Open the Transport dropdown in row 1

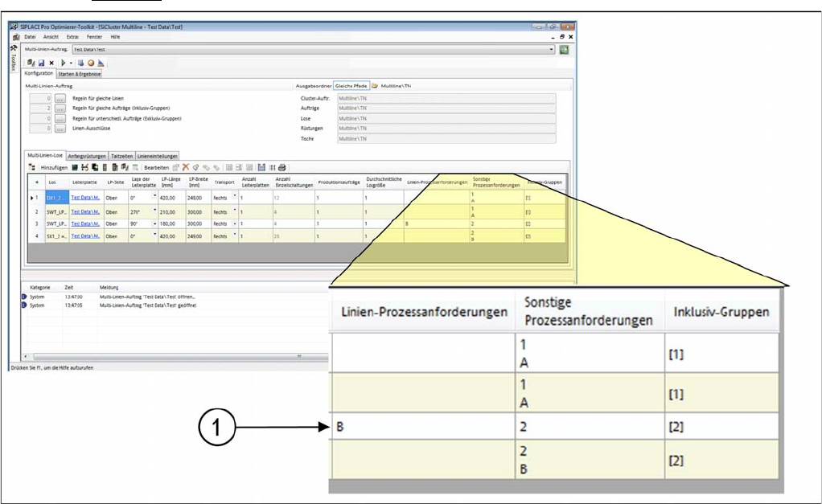[235, 196]
